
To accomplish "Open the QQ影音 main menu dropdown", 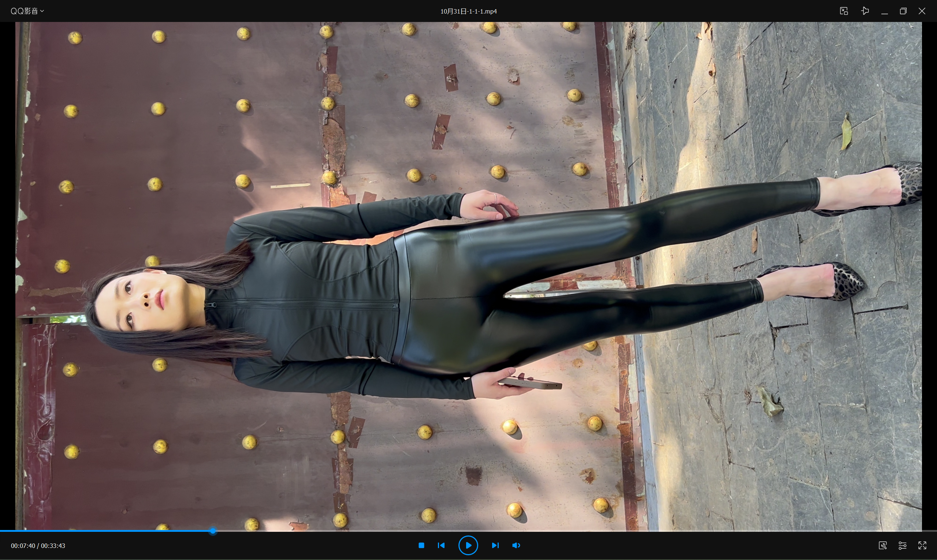I will 24,11.
